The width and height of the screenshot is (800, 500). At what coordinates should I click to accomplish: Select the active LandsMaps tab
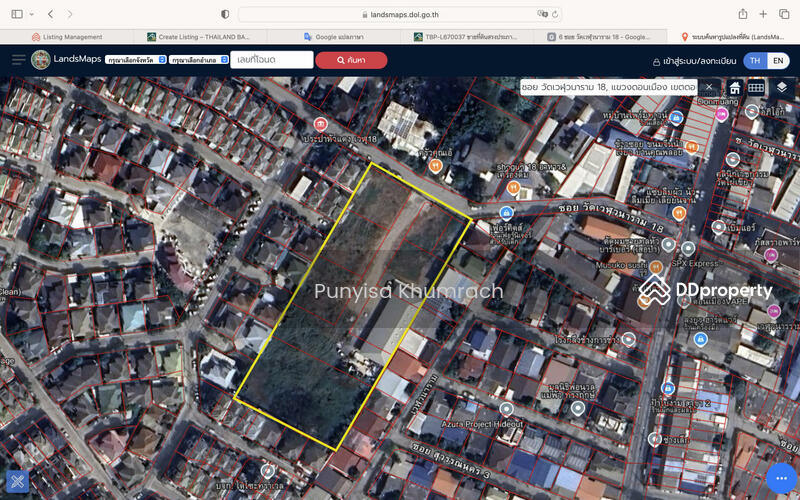[734, 37]
